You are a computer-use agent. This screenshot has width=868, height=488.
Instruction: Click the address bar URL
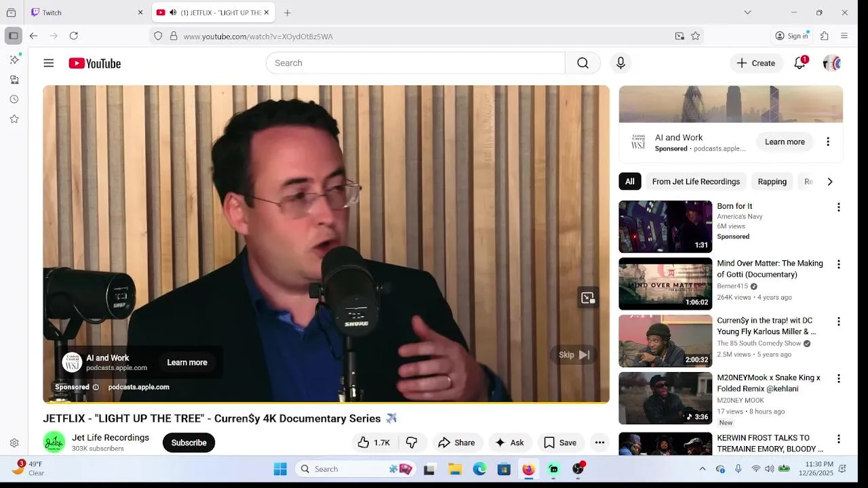point(258,36)
